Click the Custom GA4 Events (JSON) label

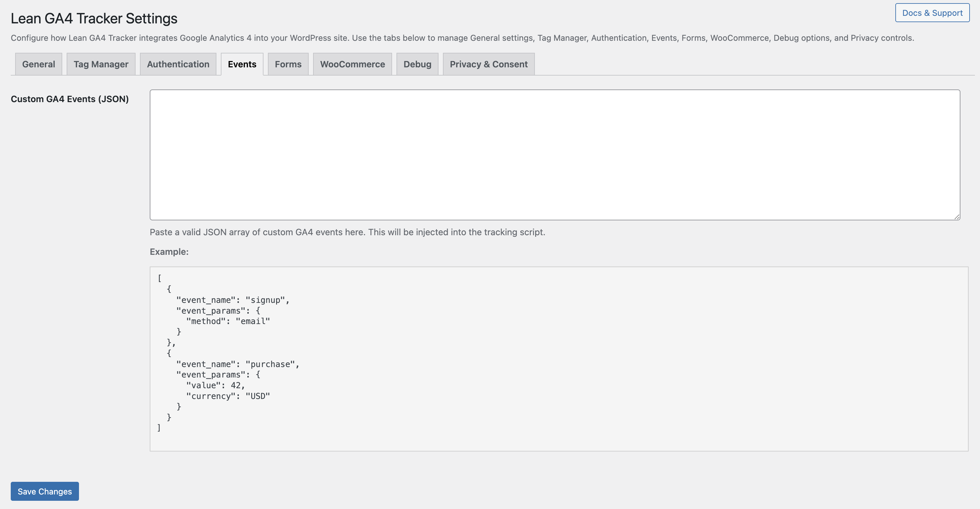[x=70, y=99]
